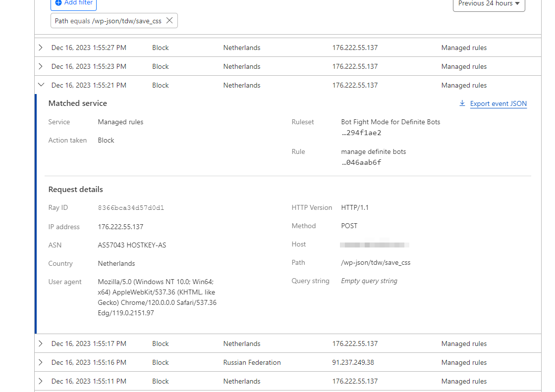Remove the Path equals save_css filter

tap(169, 20)
